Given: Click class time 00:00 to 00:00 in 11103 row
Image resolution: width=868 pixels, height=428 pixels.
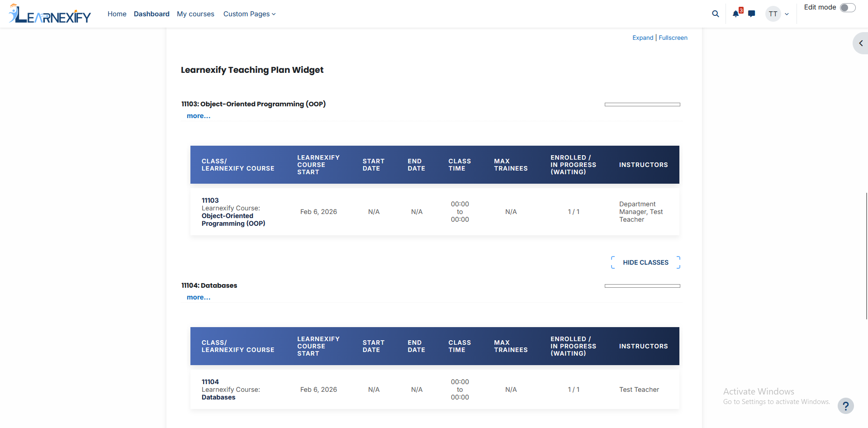Looking at the screenshot, I should coord(460,212).
